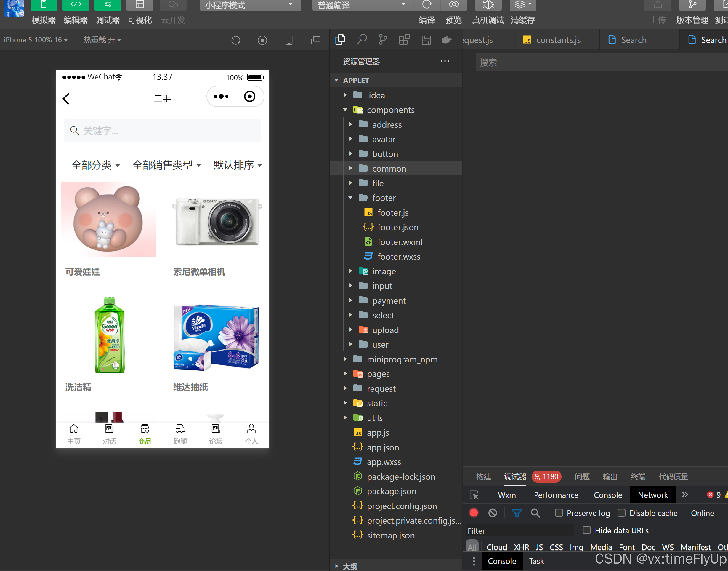Click the simulator stop icon
Screen dimensions: 728x571
click(x=262, y=41)
